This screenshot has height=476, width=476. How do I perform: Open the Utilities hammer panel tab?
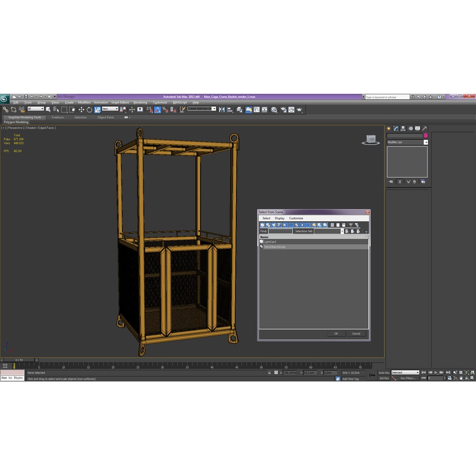pos(425,129)
